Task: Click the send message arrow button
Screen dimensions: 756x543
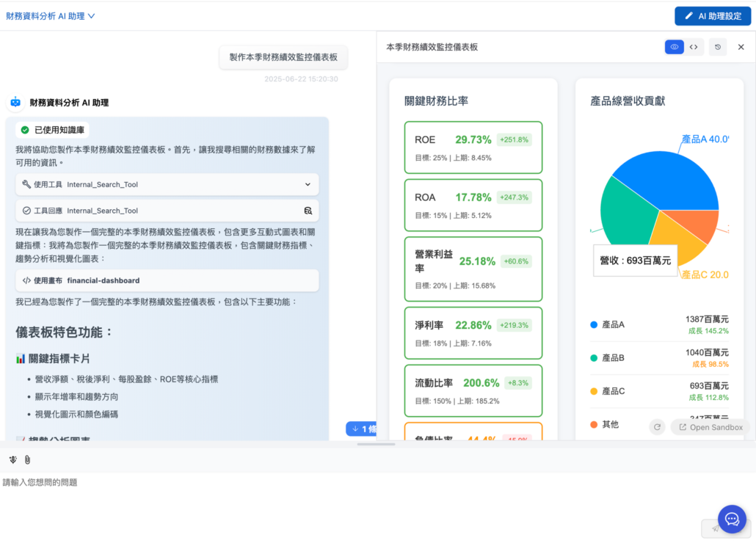Action: click(716, 528)
